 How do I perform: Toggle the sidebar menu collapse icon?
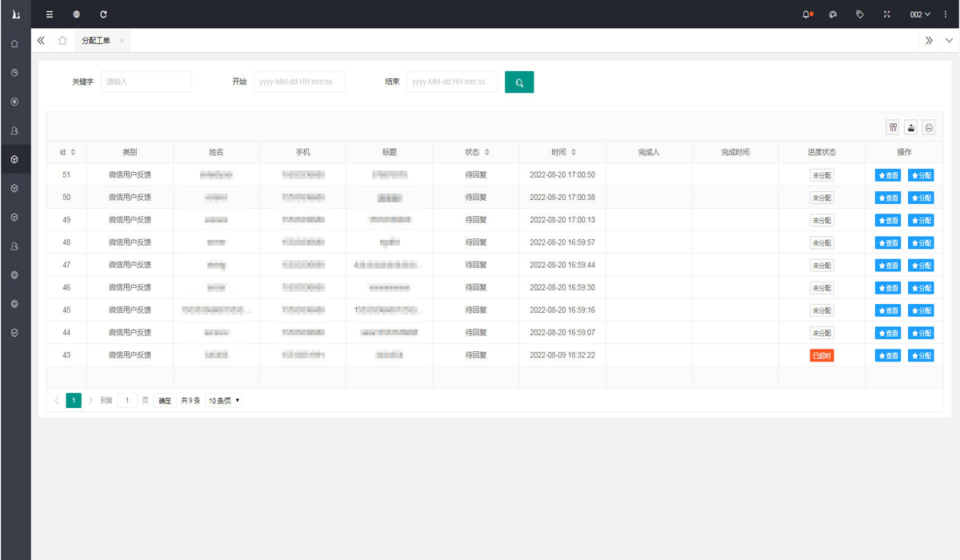[x=50, y=14]
